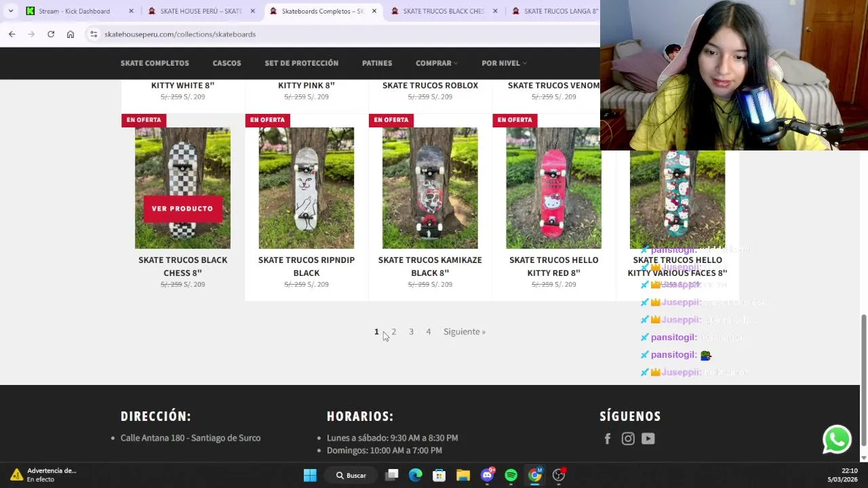
Task: Click the EN OFERTA badge on Black Chess
Action: point(144,120)
